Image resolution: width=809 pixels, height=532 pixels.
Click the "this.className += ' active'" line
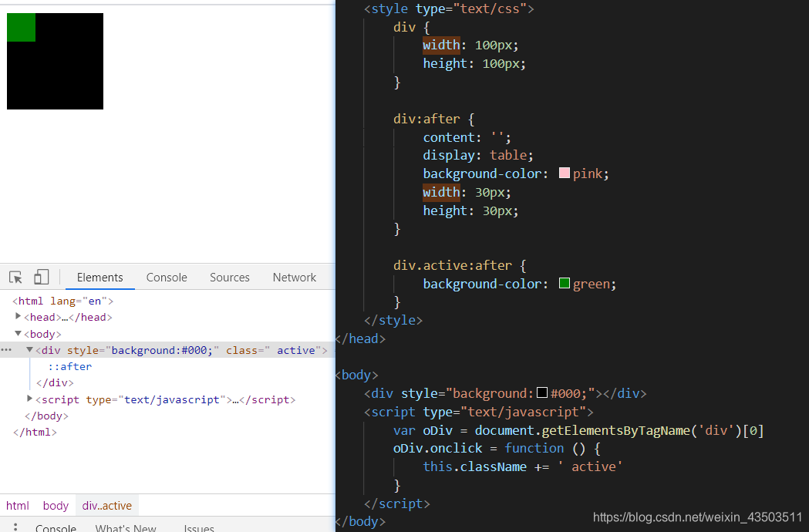[523, 466]
